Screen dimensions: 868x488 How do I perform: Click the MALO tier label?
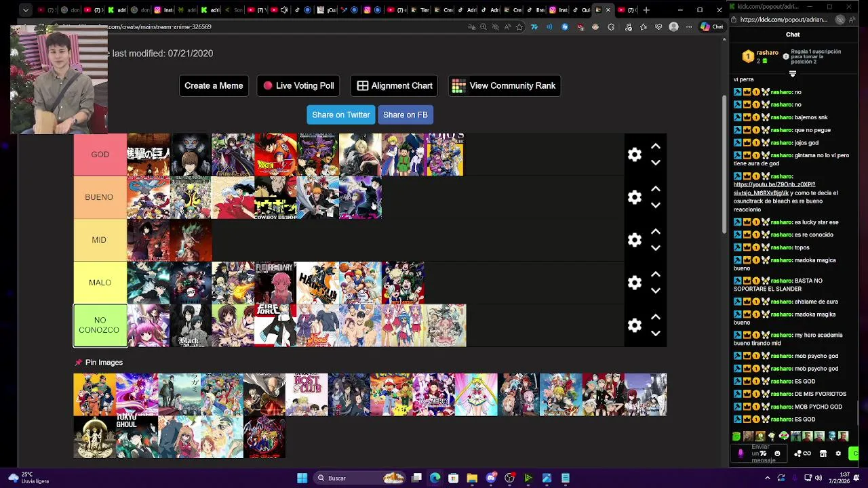coord(100,283)
